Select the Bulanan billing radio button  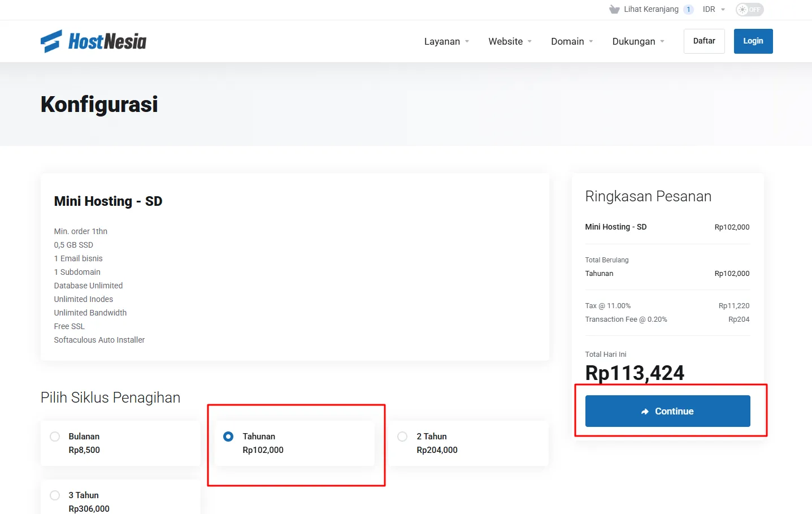(x=55, y=437)
